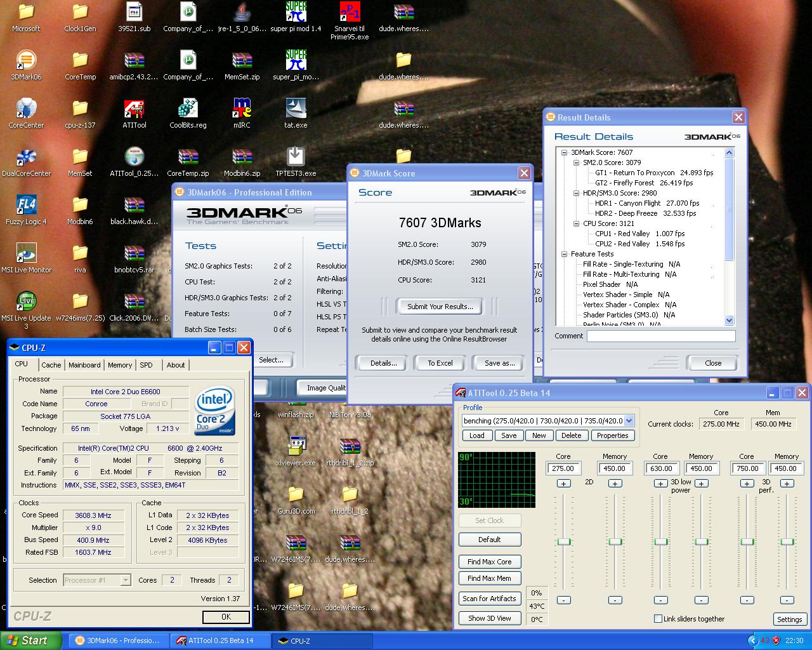Switch to ATITool taskbar button
Screen dimensions: 812x650
pos(220,640)
